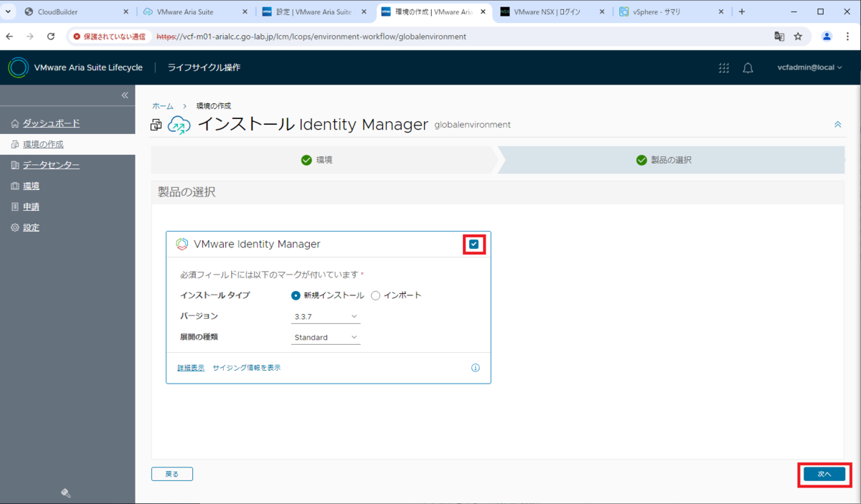
Task: Click the ライフサイクル操作 header label
Action: (x=204, y=67)
